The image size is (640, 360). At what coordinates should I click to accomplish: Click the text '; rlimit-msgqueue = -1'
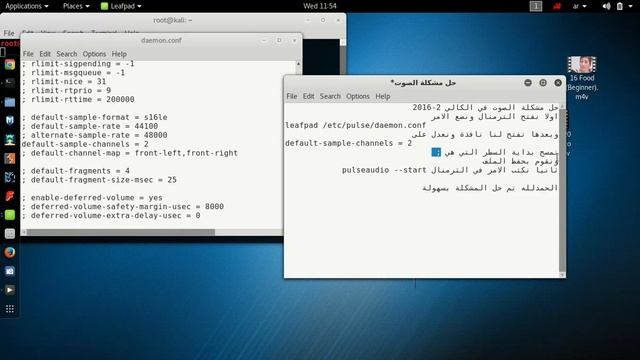point(73,73)
